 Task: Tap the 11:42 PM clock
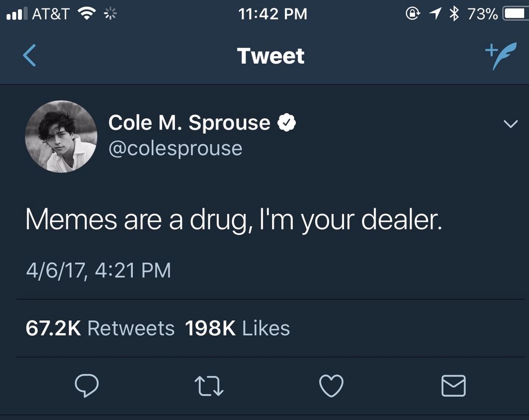tap(273, 15)
